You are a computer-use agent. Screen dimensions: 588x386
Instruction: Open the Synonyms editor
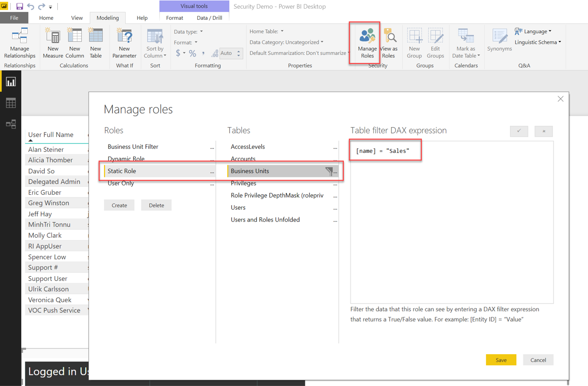(x=499, y=43)
